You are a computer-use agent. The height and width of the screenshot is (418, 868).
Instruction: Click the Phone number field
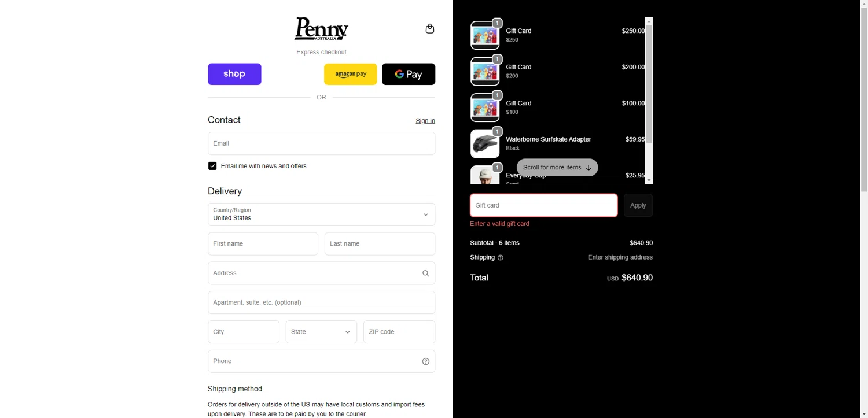coord(322,361)
